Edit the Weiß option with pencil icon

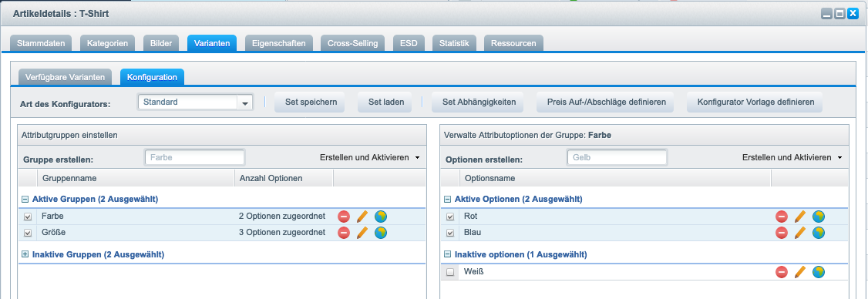(800, 272)
